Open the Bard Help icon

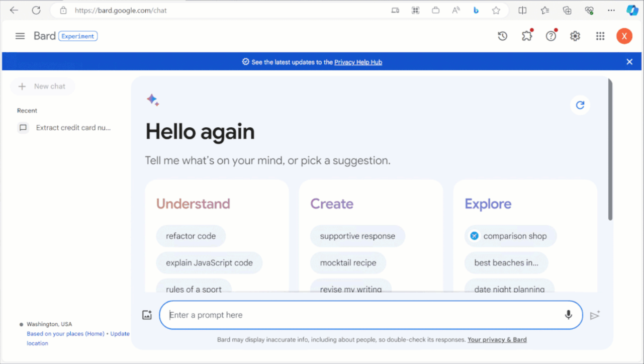click(x=551, y=36)
